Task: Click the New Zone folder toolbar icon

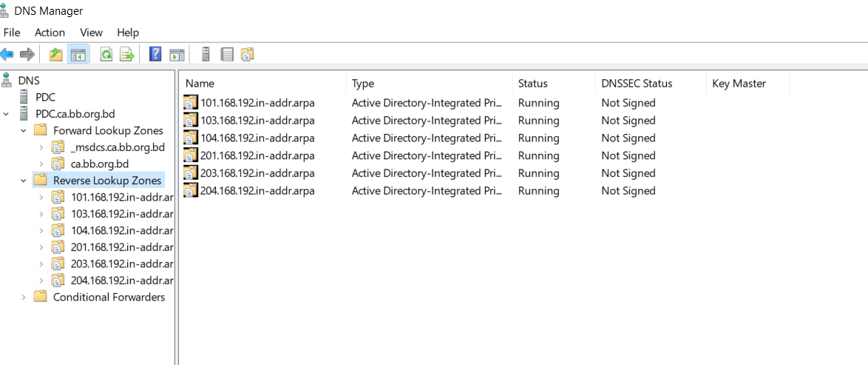Action: pyautogui.click(x=248, y=54)
